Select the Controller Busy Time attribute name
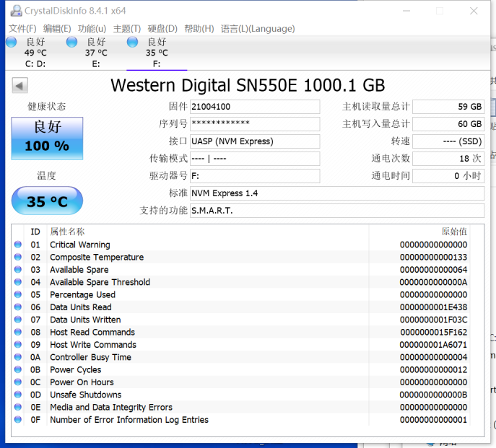The height and width of the screenshot is (448, 496). pyautogui.click(x=90, y=357)
